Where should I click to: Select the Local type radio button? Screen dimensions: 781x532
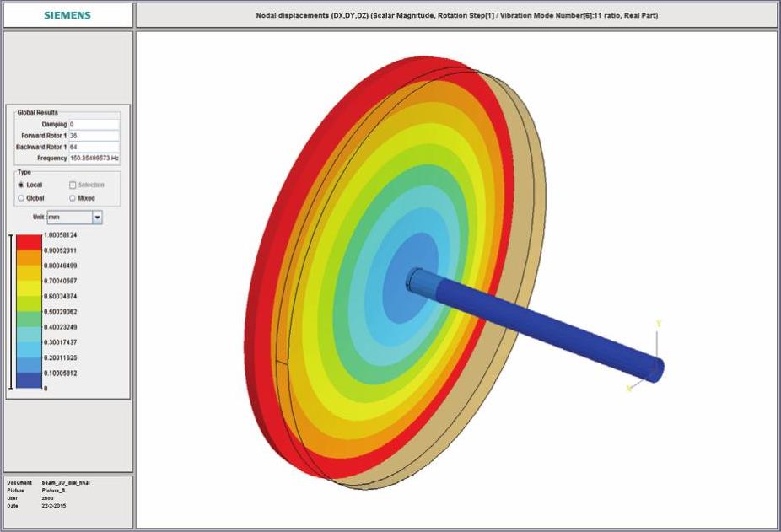21,185
